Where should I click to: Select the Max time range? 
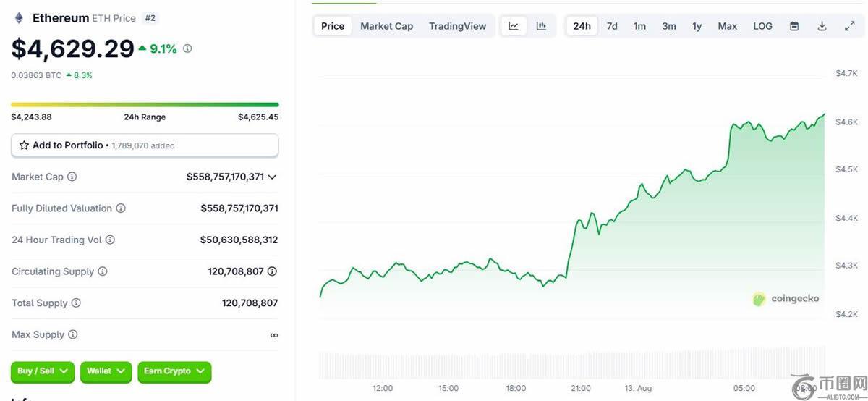coord(727,26)
